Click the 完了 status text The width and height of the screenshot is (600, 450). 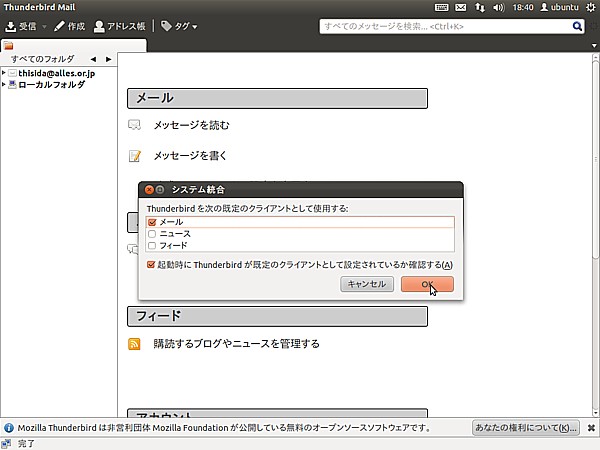26,444
